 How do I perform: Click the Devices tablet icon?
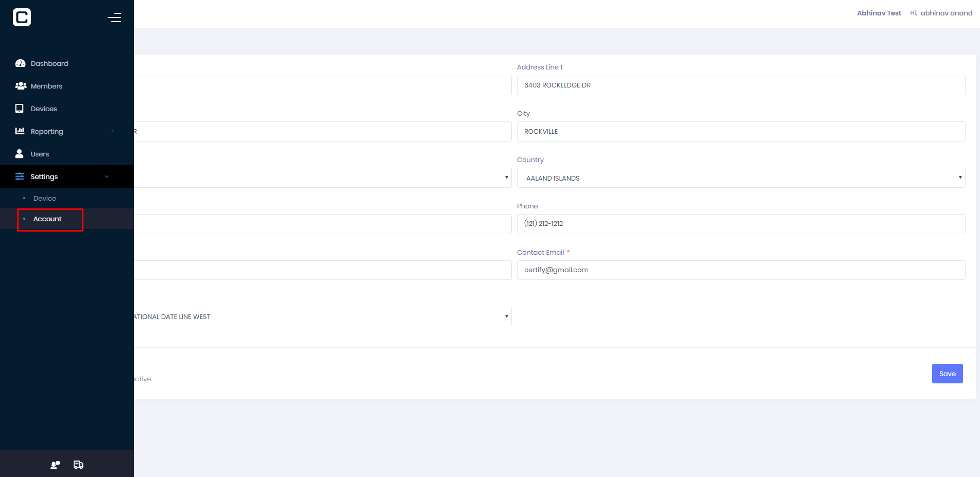coord(20,109)
